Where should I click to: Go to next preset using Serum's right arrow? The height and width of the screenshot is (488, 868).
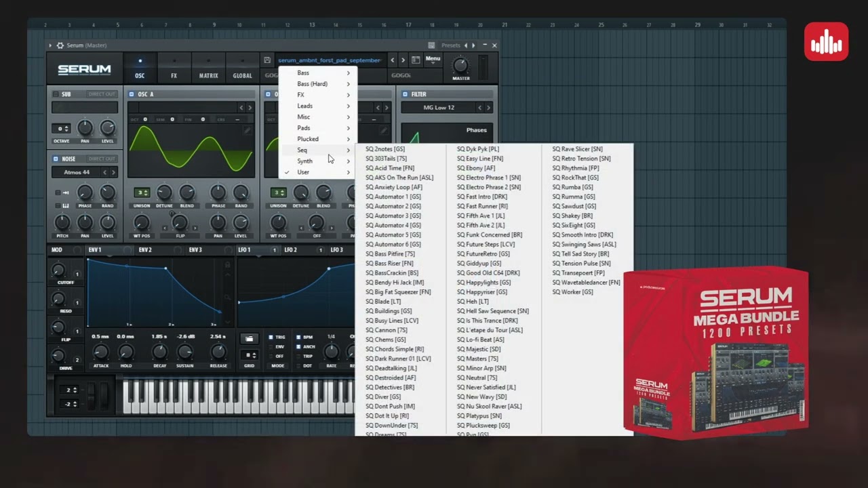(403, 60)
